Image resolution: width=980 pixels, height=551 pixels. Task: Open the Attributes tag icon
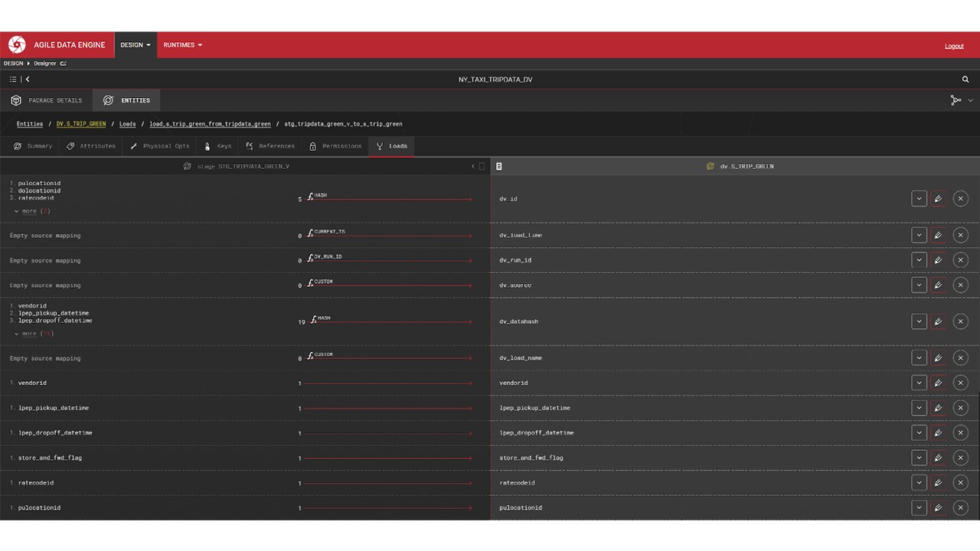(70, 145)
